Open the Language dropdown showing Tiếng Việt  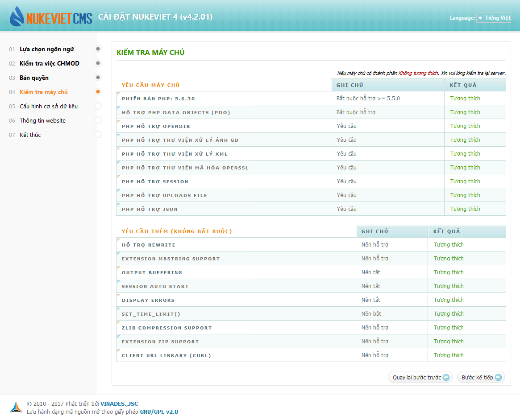(494, 18)
